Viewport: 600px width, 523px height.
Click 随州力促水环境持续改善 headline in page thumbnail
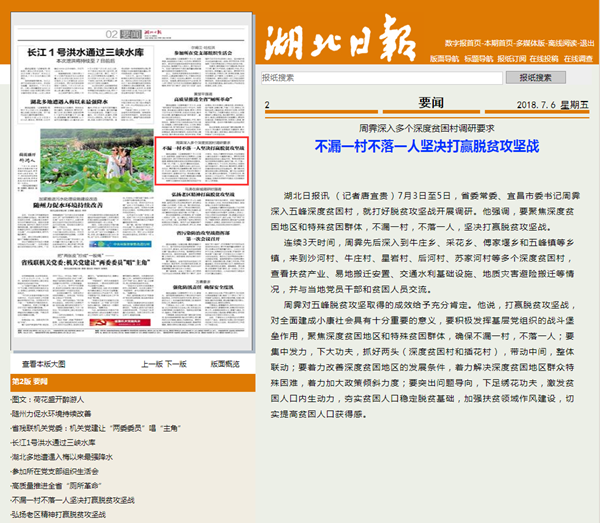pyautogui.click(x=68, y=205)
